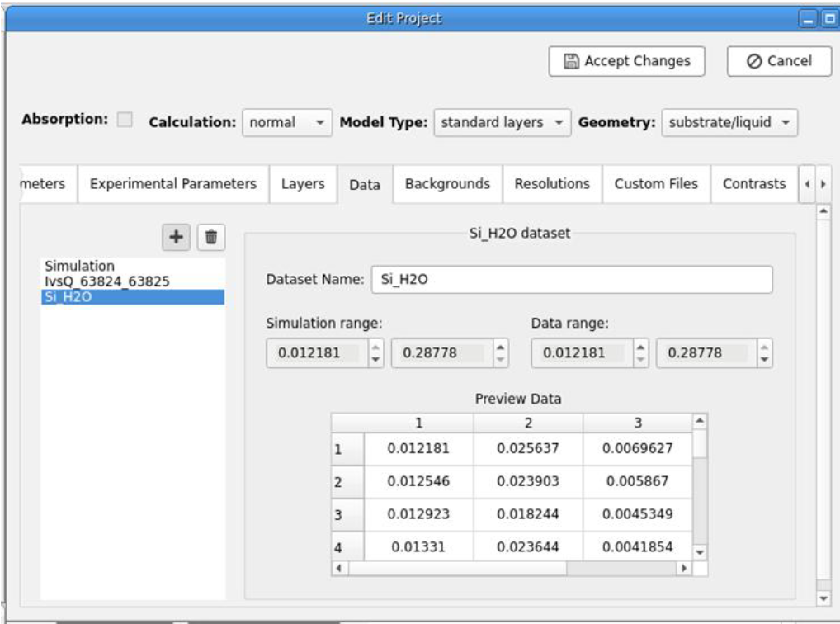The height and width of the screenshot is (624, 840).
Task: Click Accept Changes button
Action: pos(626,61)
